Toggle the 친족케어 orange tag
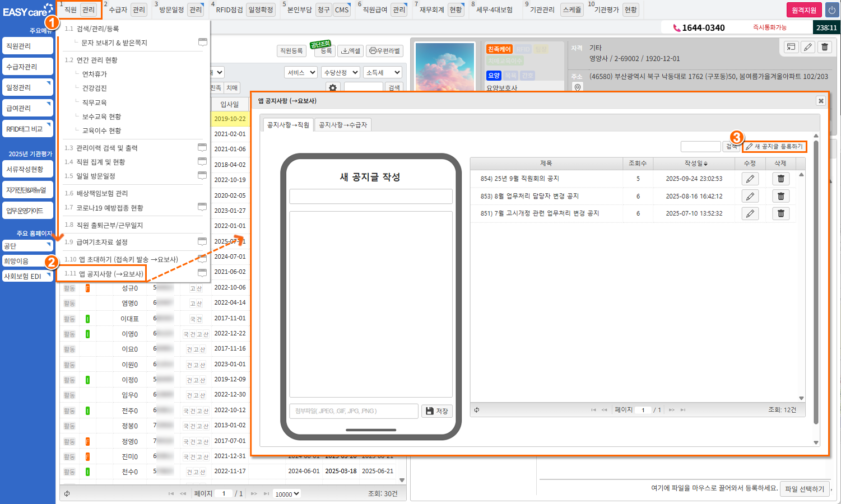The height and width of the screenshot is (504, 841). tap(499, 49)
